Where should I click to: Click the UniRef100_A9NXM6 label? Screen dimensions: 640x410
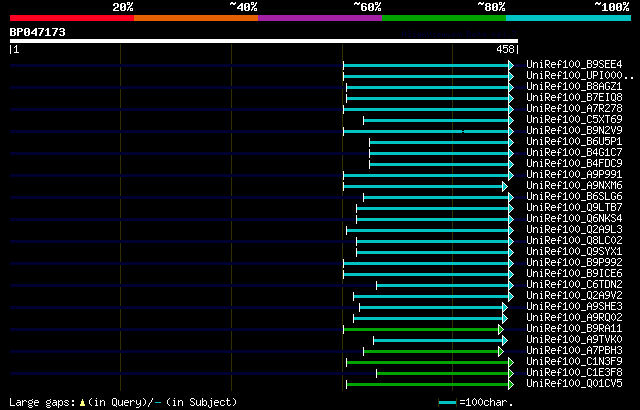(574, 186)
